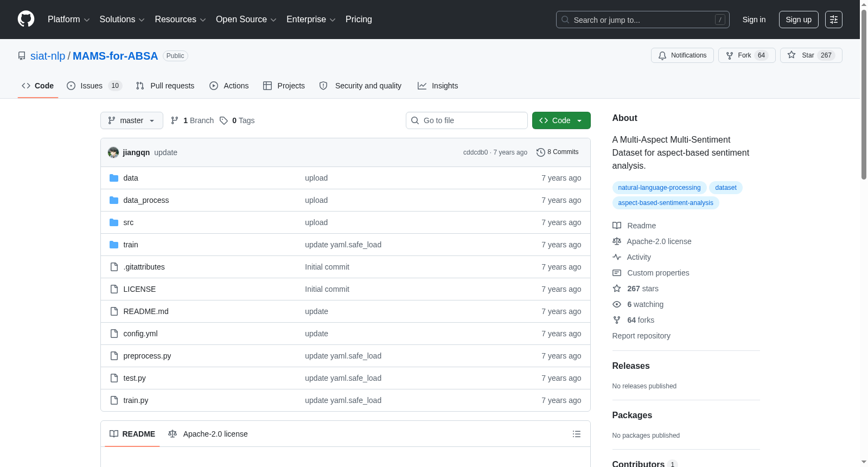The image size is (868, 467).
Task: Click the GitHub logo icon
Action: (26, 19)
